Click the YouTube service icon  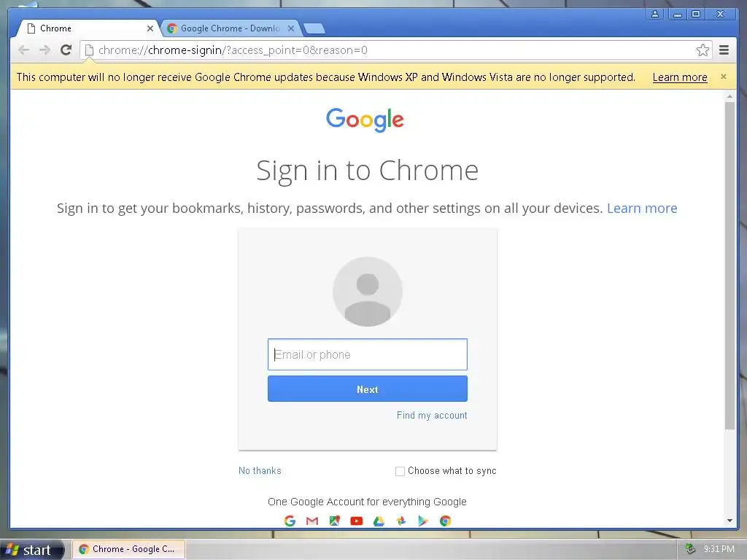click(x=356, y=521)
